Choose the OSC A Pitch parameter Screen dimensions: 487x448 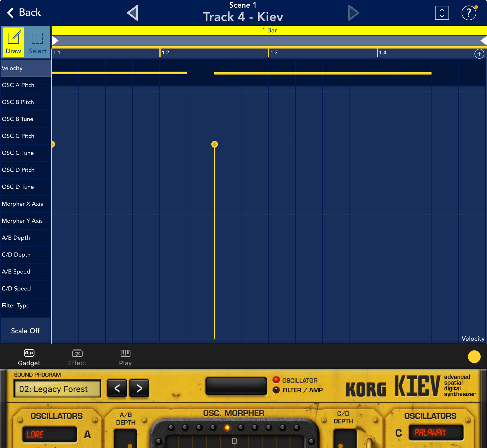point(25,85)
